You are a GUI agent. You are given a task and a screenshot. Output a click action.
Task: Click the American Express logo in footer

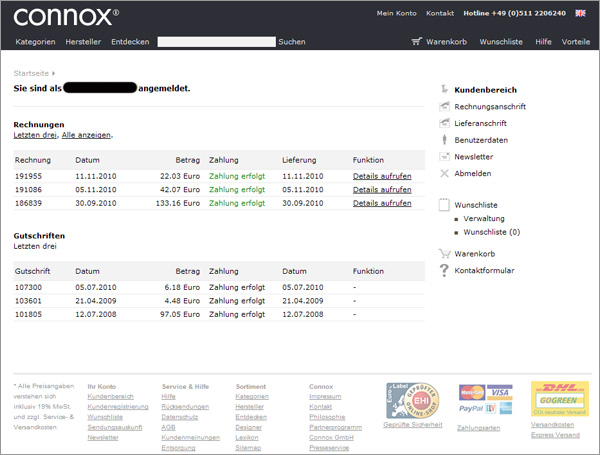pyautogui.click(x=505, y=408)
